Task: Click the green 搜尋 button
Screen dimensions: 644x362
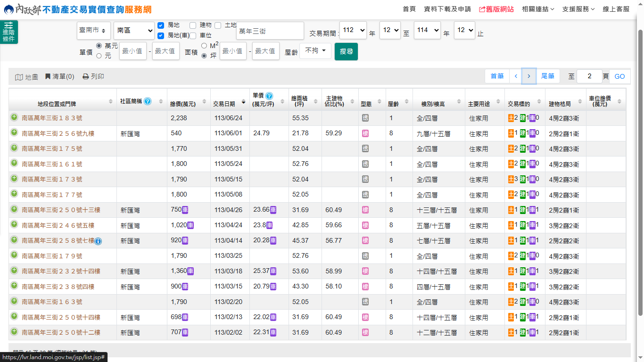Action: tap(346, 51)
